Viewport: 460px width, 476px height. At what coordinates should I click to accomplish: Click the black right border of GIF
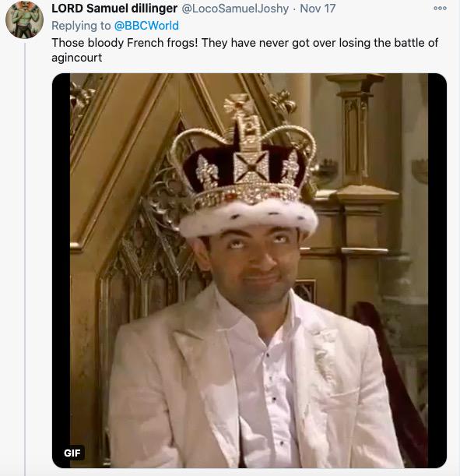click(437, 270)
